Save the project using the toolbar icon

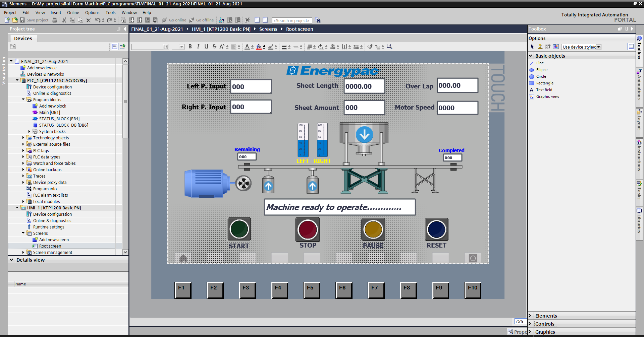pos(22,20)
